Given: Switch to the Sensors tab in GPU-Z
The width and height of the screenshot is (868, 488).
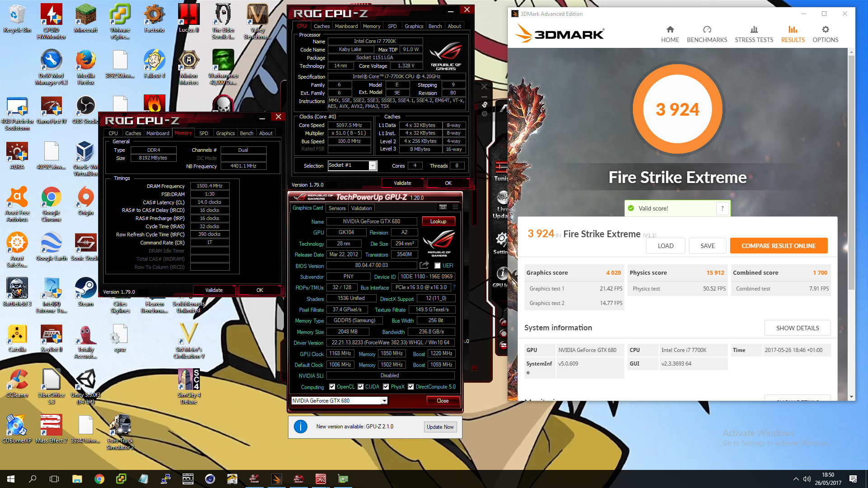Looking at the screenshot, I should [337, 208].
